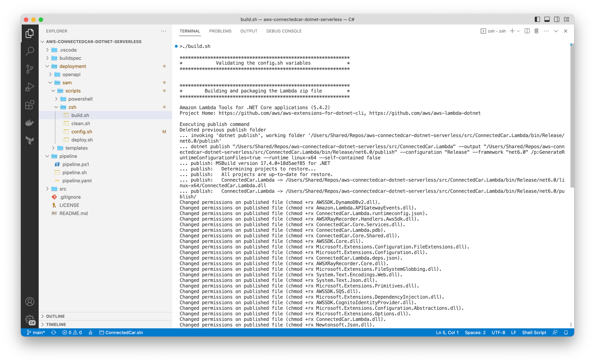Open Explorer more actions ellipsis
Viewport: 595px width, 364px height.
164,31
